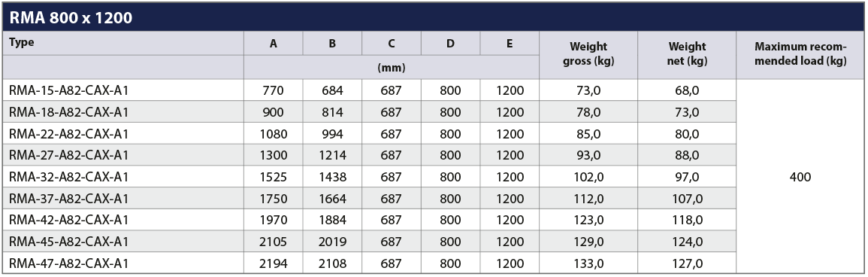The width and height of the screenshot is (868, 277).
Task: Click maximum load value 400
Action: point(800,178)
